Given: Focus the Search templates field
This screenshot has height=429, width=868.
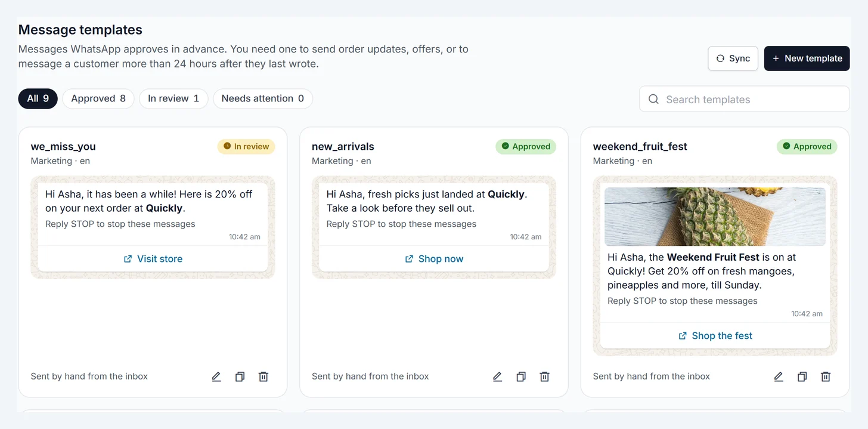Looking at the screenshot, I should (744, 99).
